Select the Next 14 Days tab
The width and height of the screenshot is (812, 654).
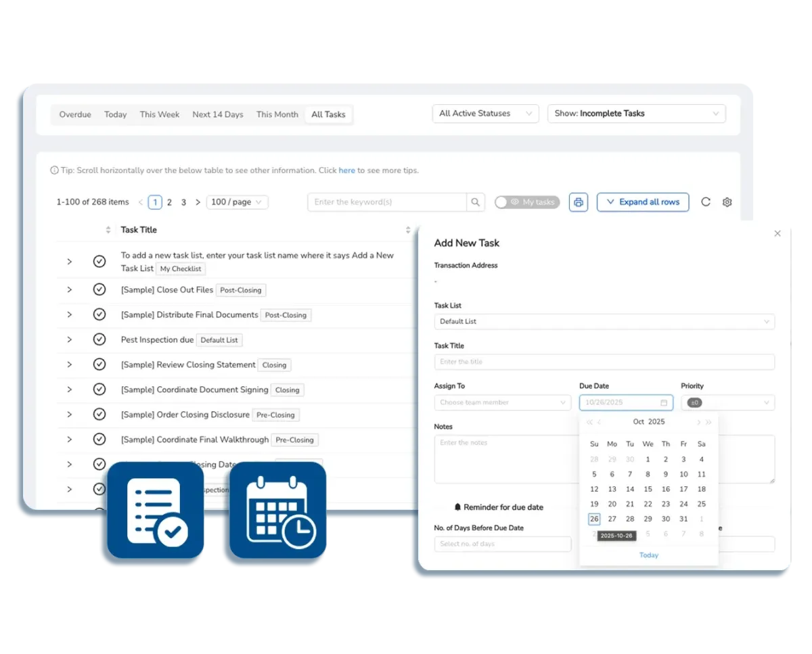click(x=218, y=115)
